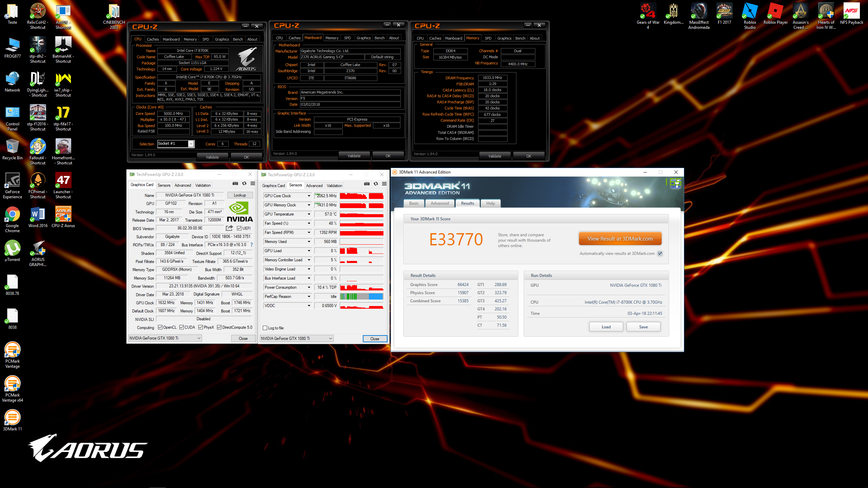Toggle automatically view results at 3DMark.com checkbox
The image size is (868, 488).
point(660,253)
